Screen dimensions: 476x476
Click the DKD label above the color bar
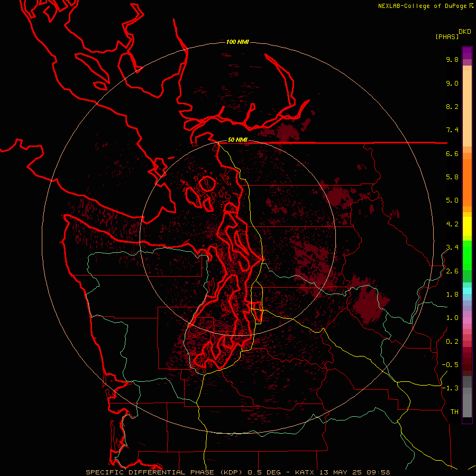tap(465, 32)
